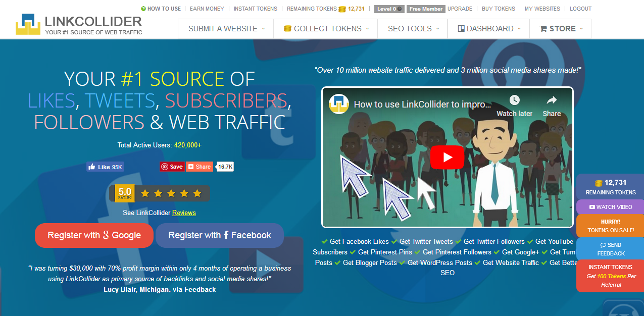Log out using the Logout link

tap(580, 9)
